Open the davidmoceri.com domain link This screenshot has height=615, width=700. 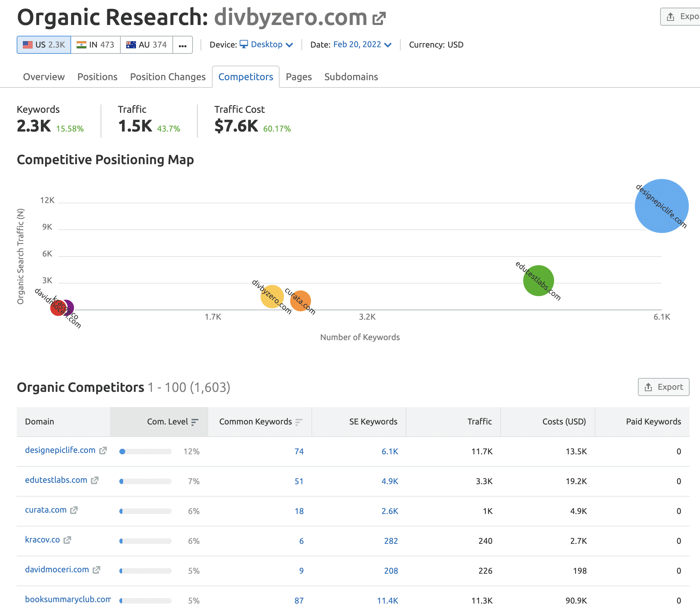point(57,570)
